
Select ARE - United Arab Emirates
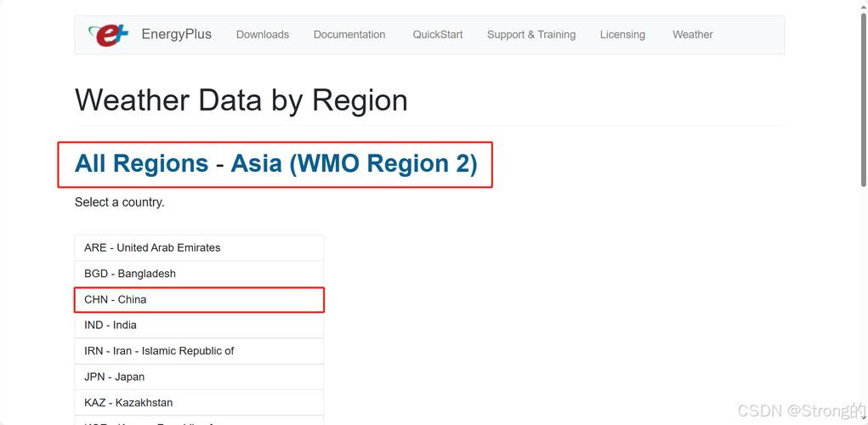(199, 248)
